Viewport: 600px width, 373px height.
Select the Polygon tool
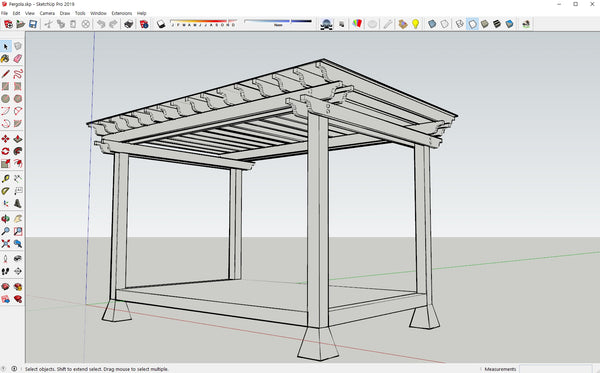coord(18,99)
